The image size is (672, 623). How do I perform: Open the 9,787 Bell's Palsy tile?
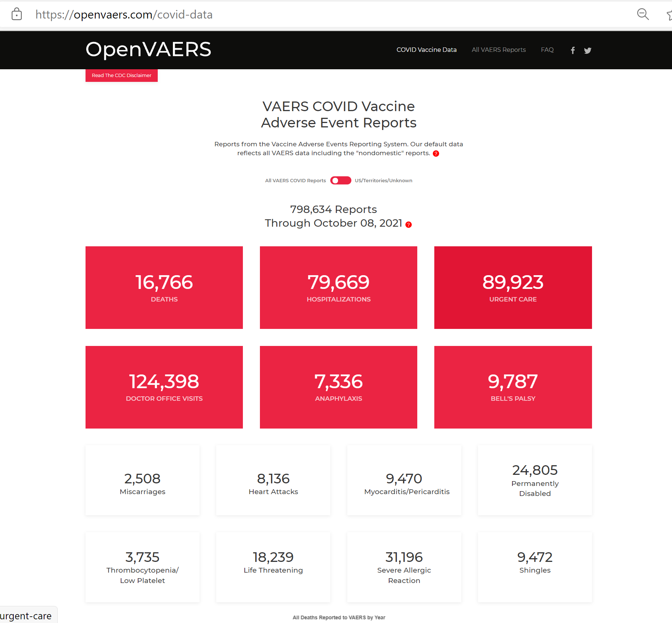click(x=513, y=387)
